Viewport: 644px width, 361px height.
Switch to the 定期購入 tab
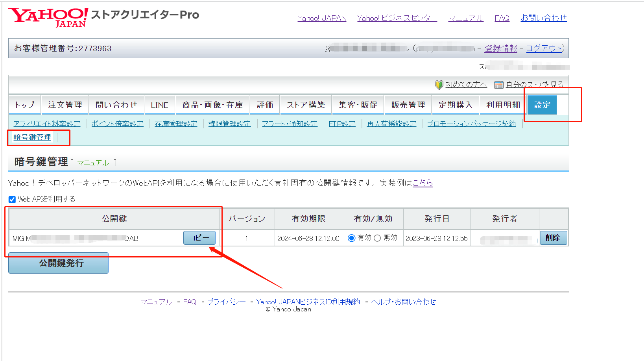(456, 105)
